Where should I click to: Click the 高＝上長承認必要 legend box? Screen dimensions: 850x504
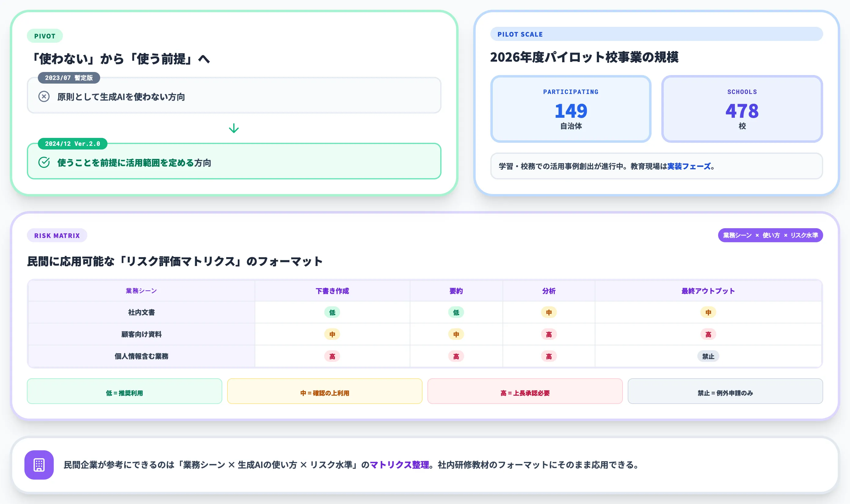click(x=525, y=391)
